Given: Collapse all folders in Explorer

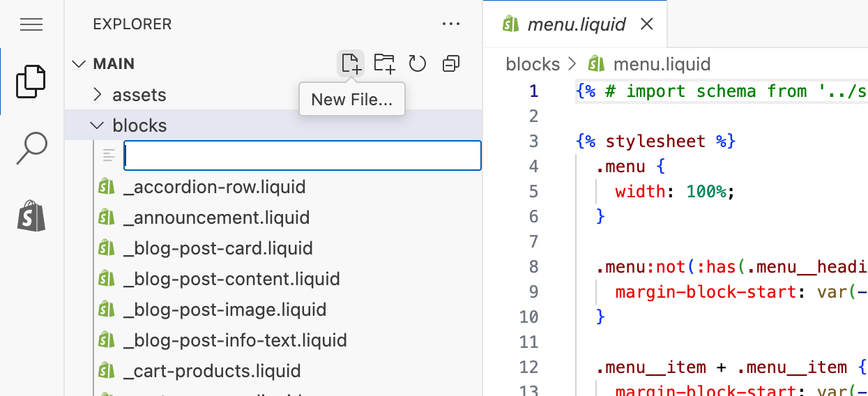Looking at the screenshot, I should click(451, 64).
